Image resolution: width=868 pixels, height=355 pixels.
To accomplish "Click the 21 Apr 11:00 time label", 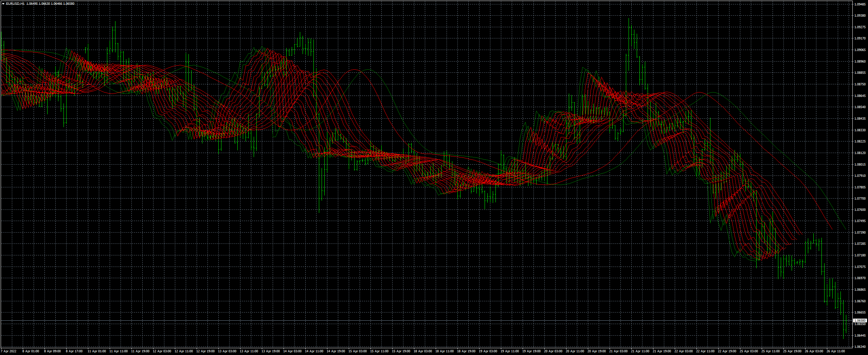I will (640, 351).
